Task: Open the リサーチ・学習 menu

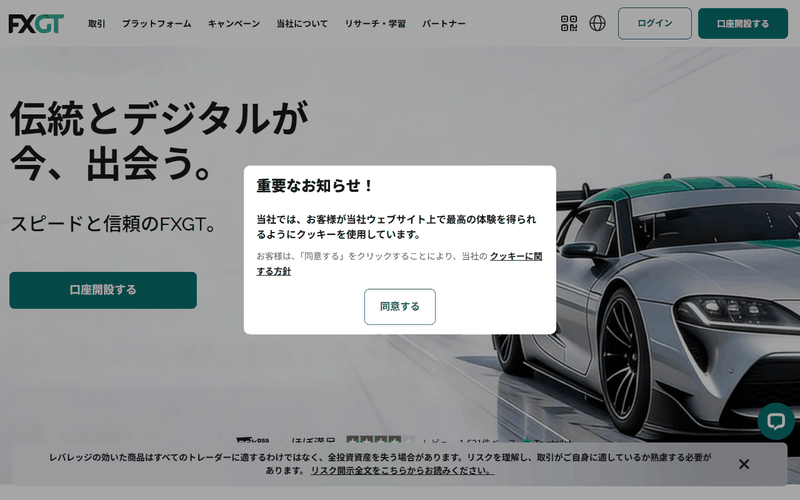Action: [375, 23]
